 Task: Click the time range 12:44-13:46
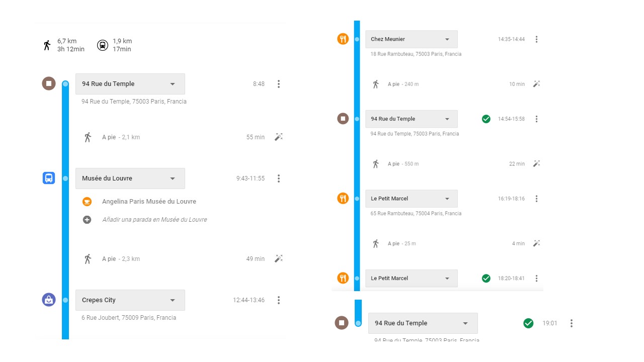click(249, 300)
